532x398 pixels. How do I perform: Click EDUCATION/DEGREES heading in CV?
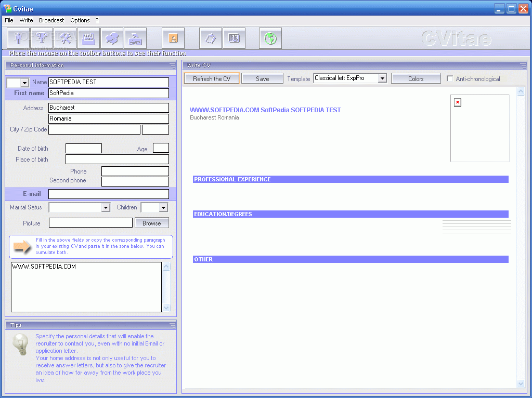[351, 214]
